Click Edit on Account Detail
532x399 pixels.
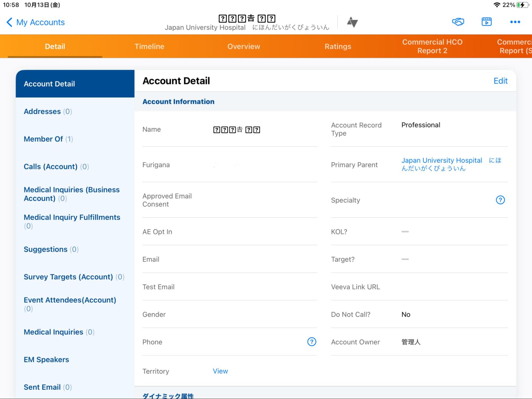(500, 81)
